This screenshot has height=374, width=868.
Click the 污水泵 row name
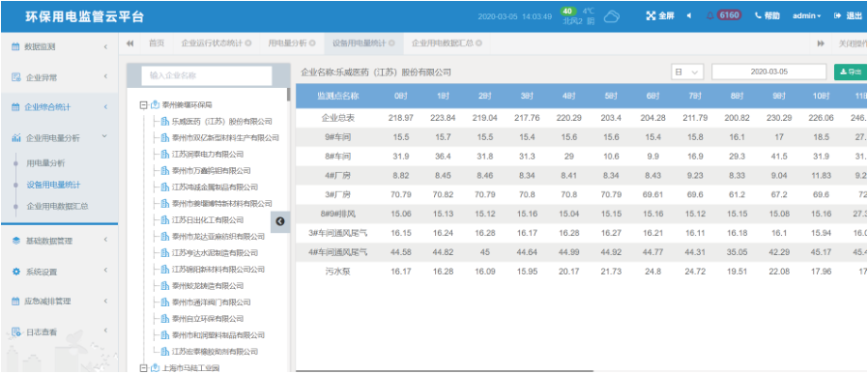click(x=337, y=272)
